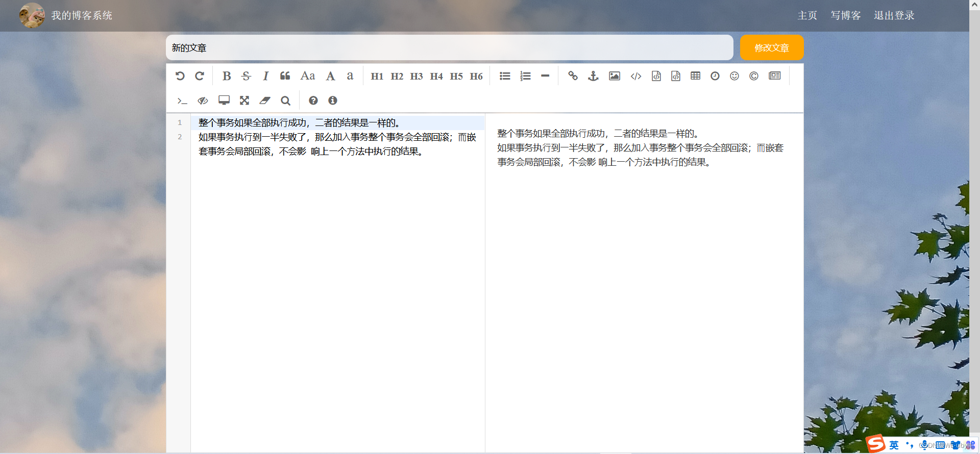Go to 主页 in navigation bar
Viewport: 980px width, 454px height.
[x=807, y=15]
